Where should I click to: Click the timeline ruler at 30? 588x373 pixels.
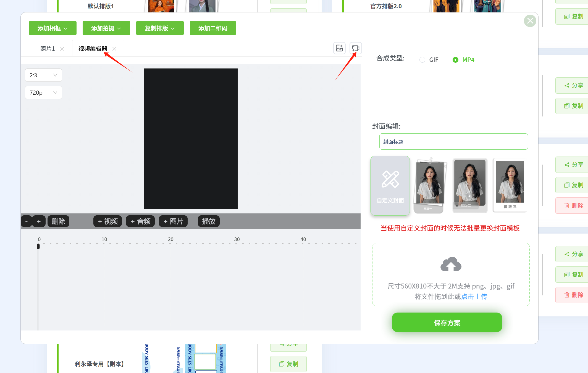click(x=237, y=239)
